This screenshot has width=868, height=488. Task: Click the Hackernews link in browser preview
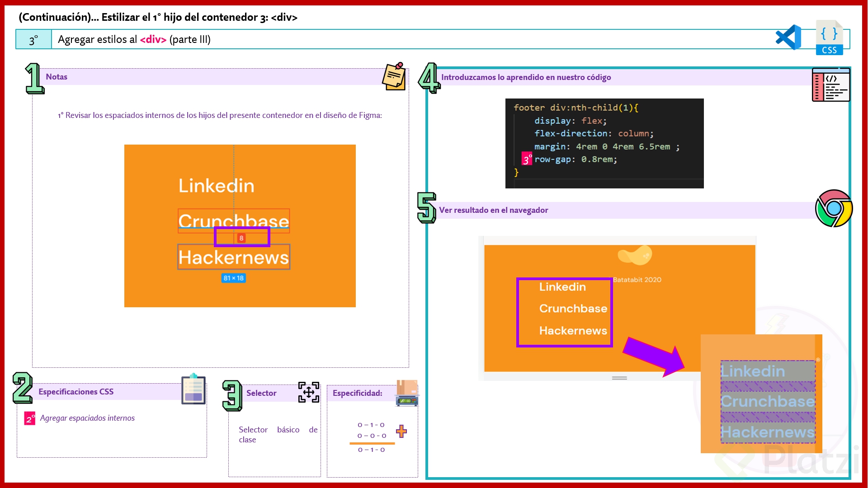pos(573,331)
